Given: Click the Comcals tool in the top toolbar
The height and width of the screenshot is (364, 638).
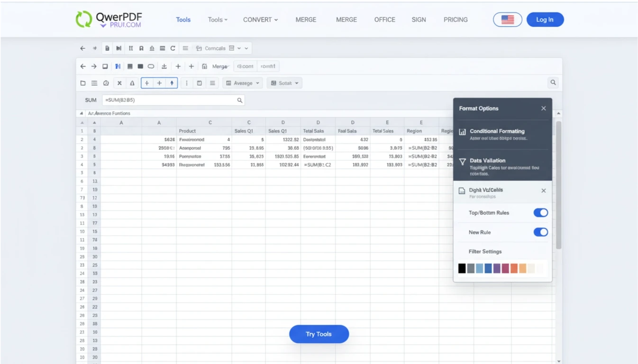Looking at the screenshot, I should click(211, 48).
